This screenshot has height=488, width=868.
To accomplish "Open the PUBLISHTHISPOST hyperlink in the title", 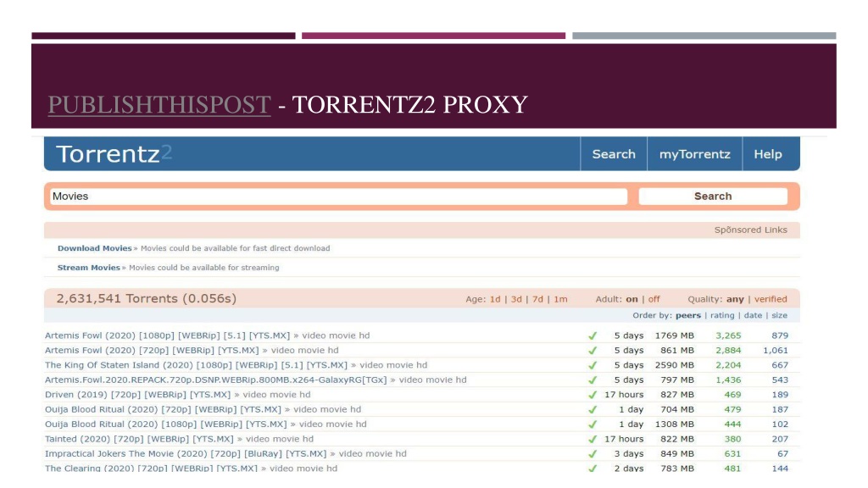I will pos(159,104).
